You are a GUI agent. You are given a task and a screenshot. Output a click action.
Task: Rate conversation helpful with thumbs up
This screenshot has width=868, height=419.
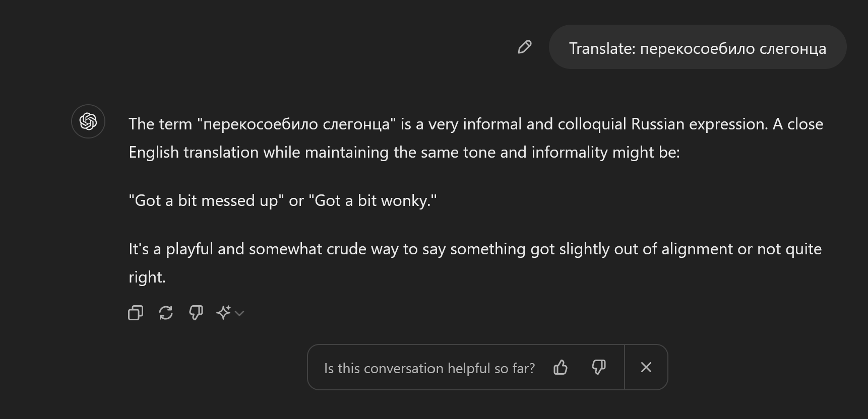pos(561,368)
